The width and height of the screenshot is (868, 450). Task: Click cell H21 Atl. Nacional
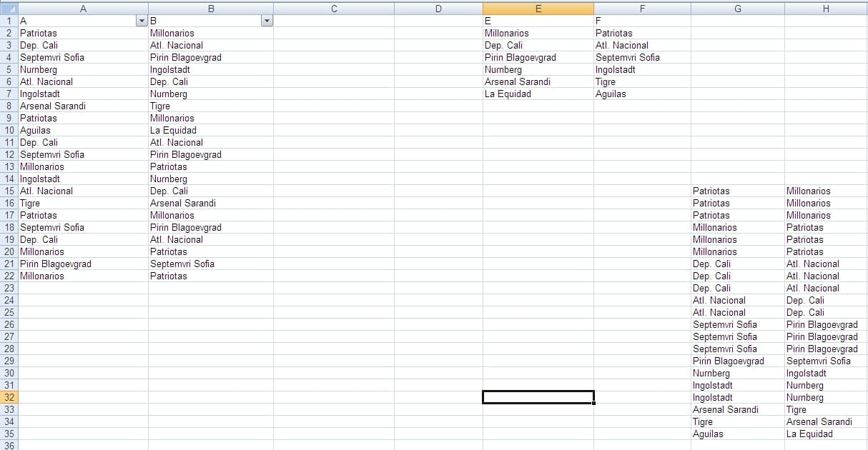(826, 264)
